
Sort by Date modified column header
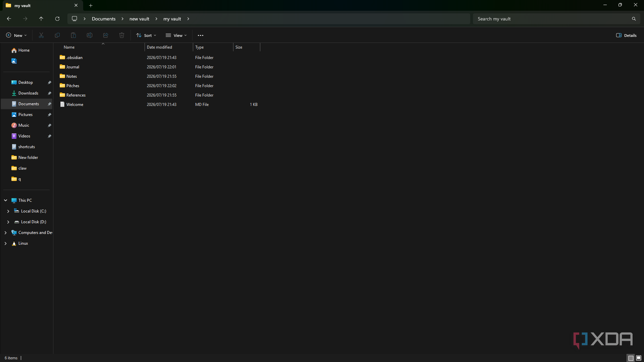pos(169,47)
